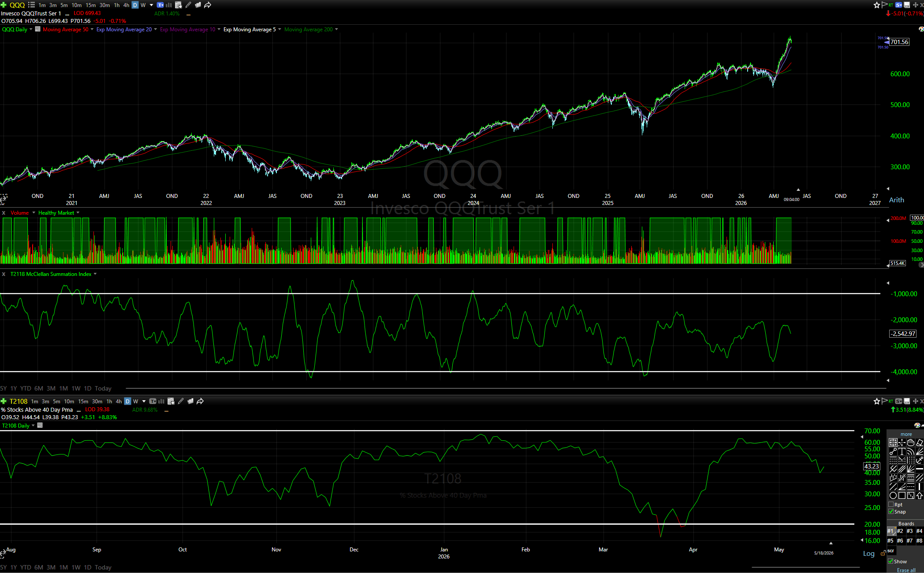This screenshot has height=573, width=924.
Task: Click the favorite star icon on QQQ chart
Action: coord(876,5)
